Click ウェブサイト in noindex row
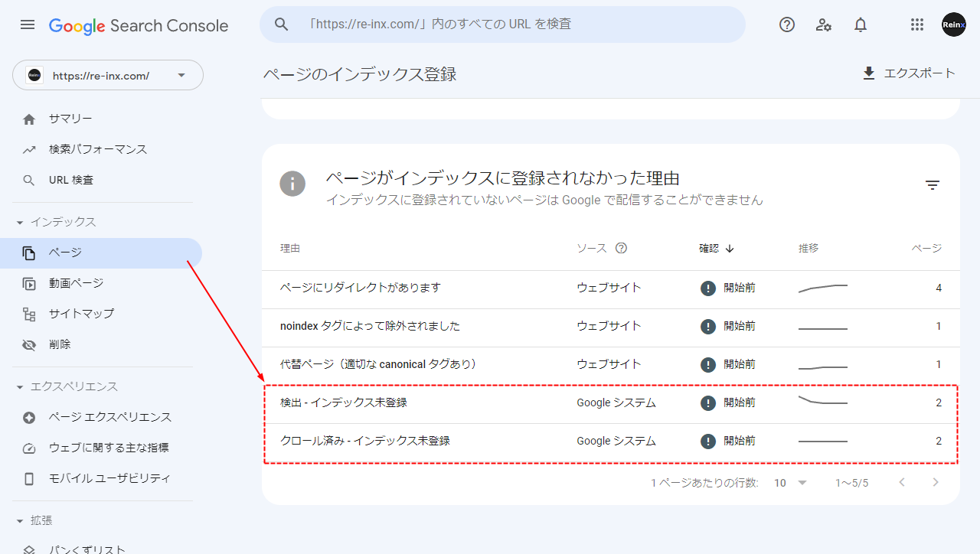 point(609,327)
